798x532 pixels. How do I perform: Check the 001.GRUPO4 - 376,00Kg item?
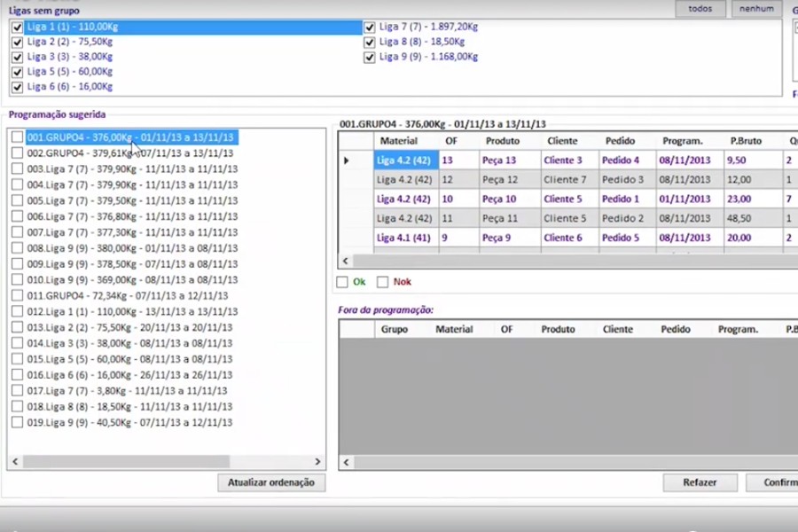coord(17,137)
